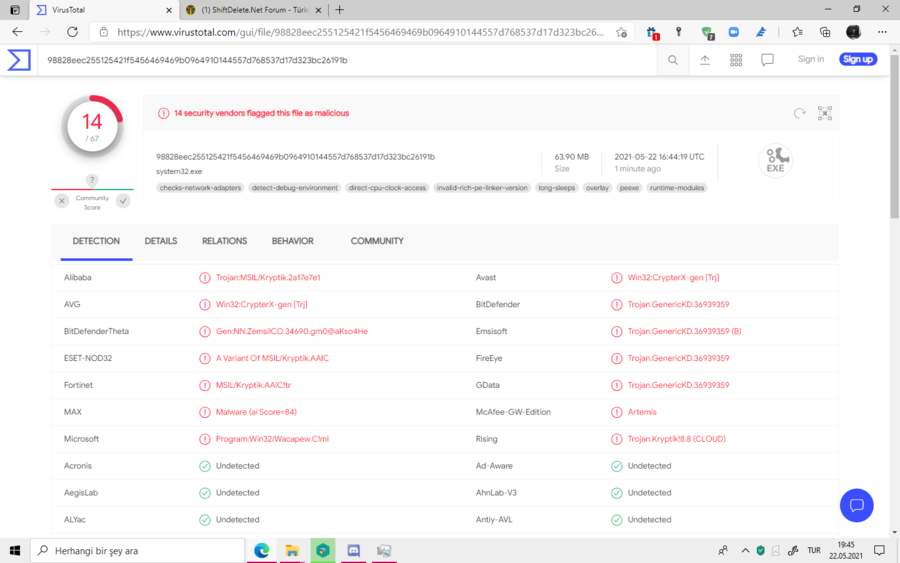The height and width of the screenshot is (563, 900).
Task: Click the Windows search box
Action: point(138,550)
